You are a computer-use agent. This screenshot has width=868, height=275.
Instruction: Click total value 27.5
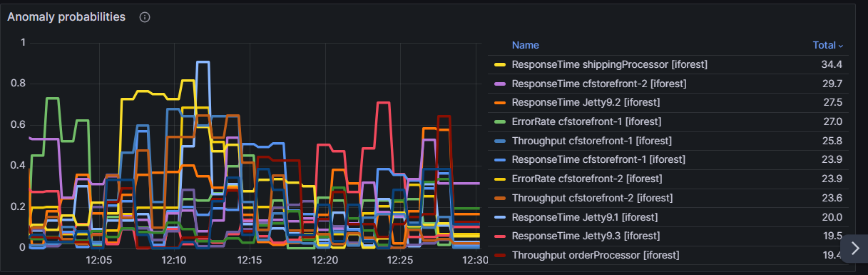832,102
